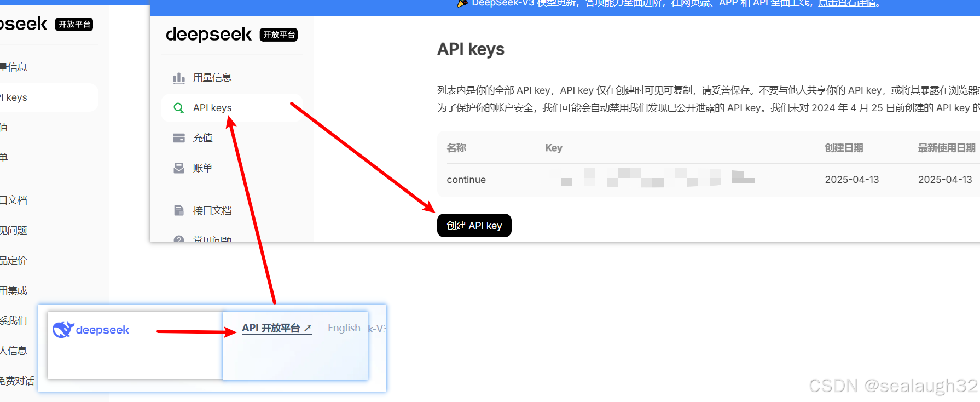Click the 'continue' key name cell
Screen dimensions: 980x402
click(466, 180)
